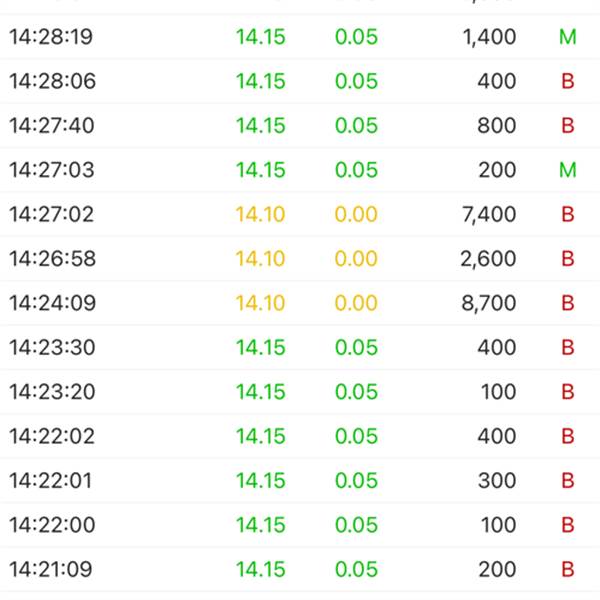Select the 14:28:06 trade row time
Viewport: 600px width, 600px height.
[52, 82]
